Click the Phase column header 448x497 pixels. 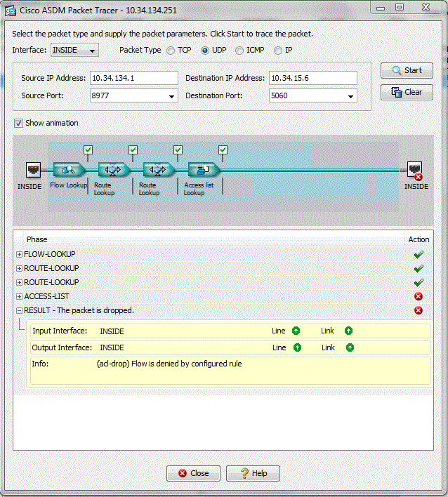[213, 239]
